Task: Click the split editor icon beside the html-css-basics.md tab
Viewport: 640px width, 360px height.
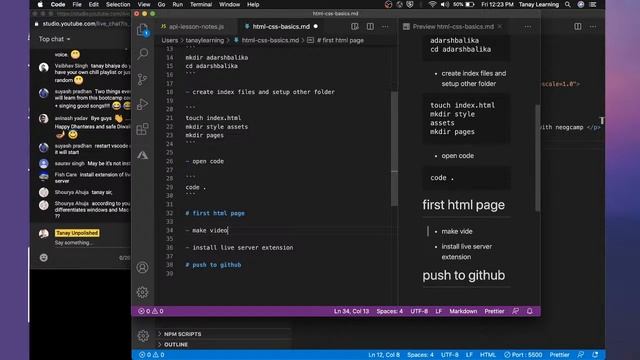Action: point(370,27)
